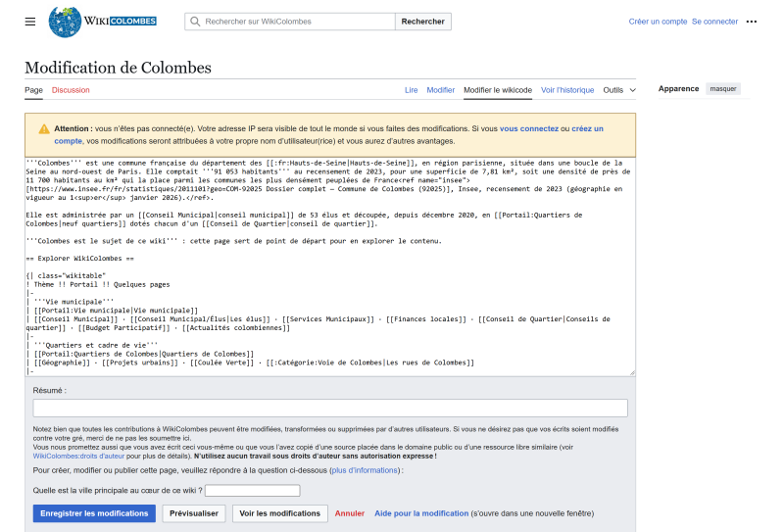Focus the WikiColombes search field
Image resolution: width=784 pixels, height=532 pixels.
coord(290,22)
